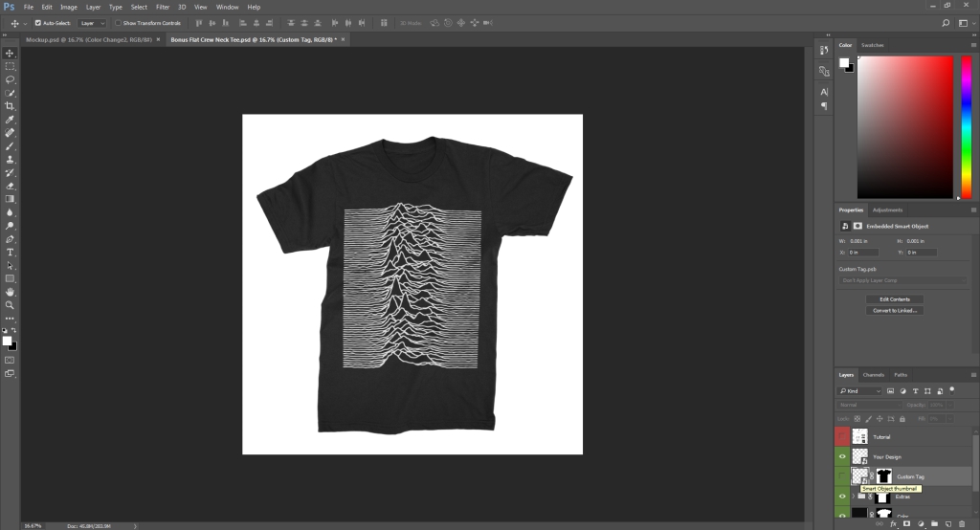This screenshot has width=980, height=530.
Task: Select the Healing Brush tool
Action: click(10, 132)
